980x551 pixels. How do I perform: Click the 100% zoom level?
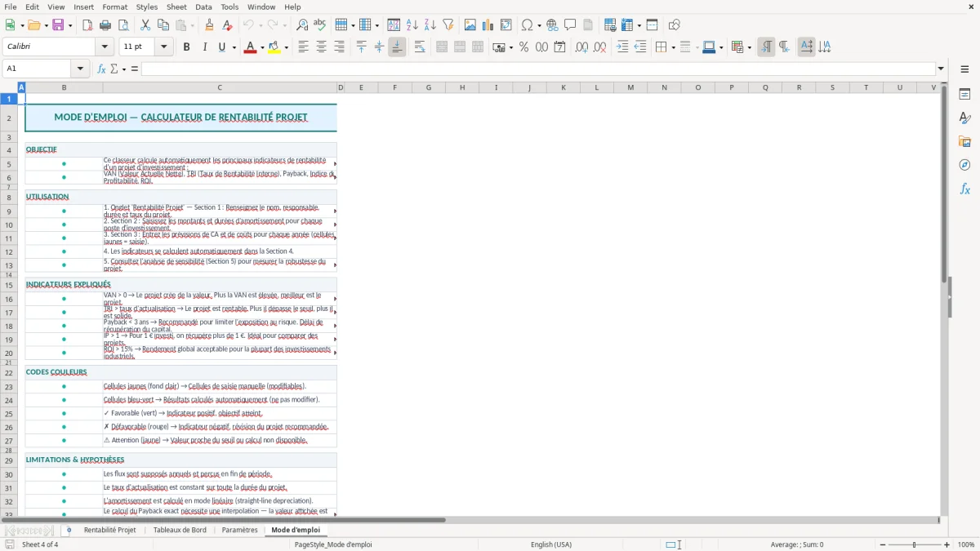tap(966, 544)
